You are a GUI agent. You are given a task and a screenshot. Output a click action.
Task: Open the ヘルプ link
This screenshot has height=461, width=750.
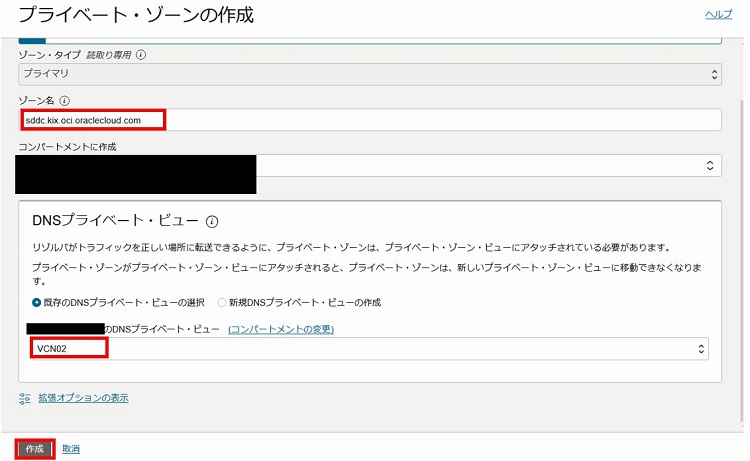(718, 15)
